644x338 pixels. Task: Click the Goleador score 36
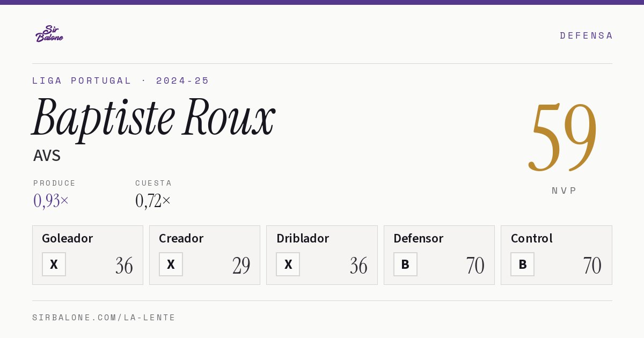tap(124, 266)
